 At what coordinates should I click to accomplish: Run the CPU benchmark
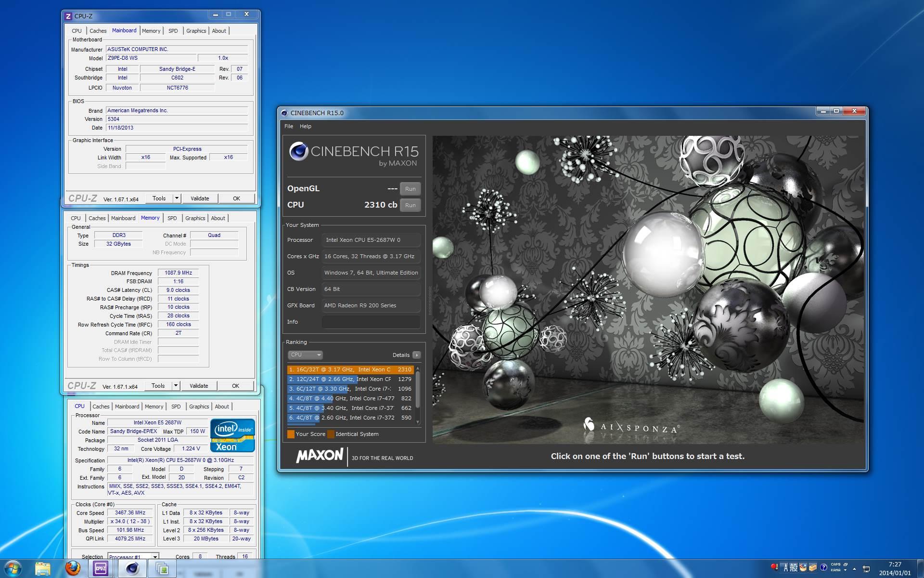pyautogui.click(x=410, y=205)
